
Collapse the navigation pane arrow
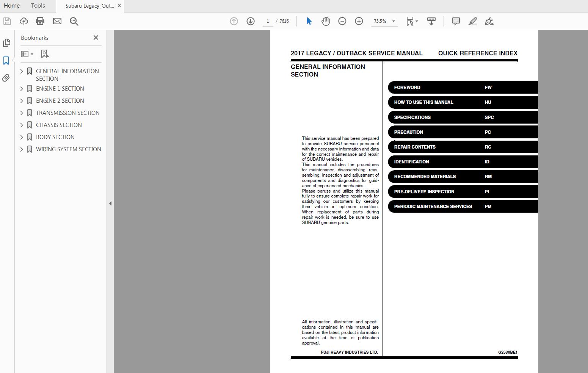pos(110,204)
